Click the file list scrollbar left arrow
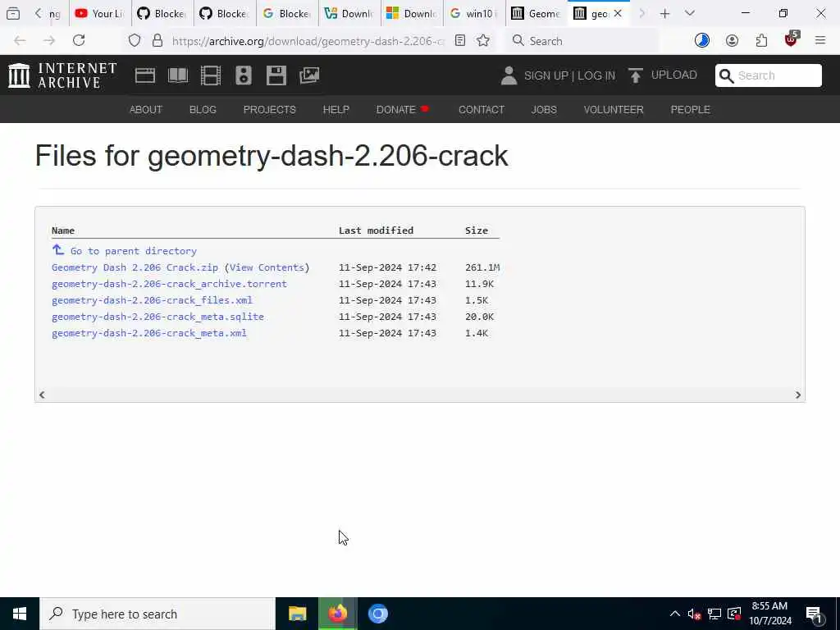840x630 pixels. 42,395
